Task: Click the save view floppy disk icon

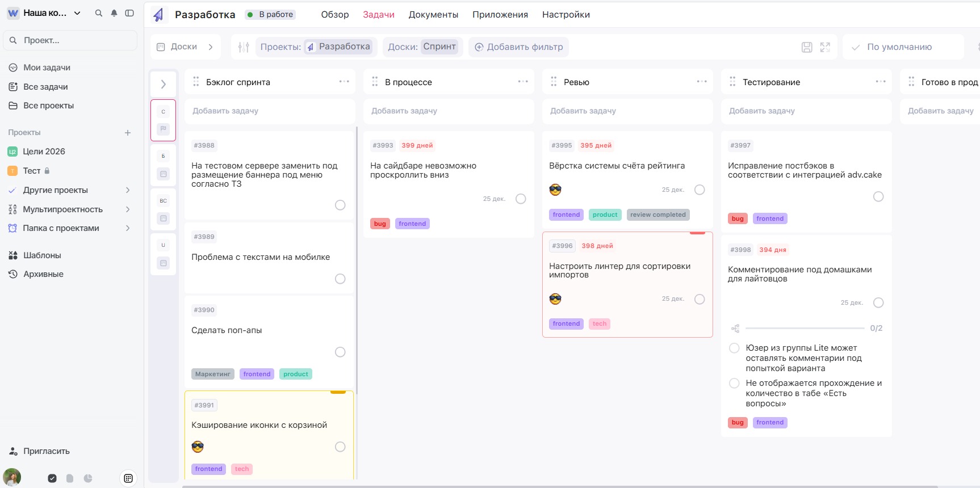Action: (807, 47)
